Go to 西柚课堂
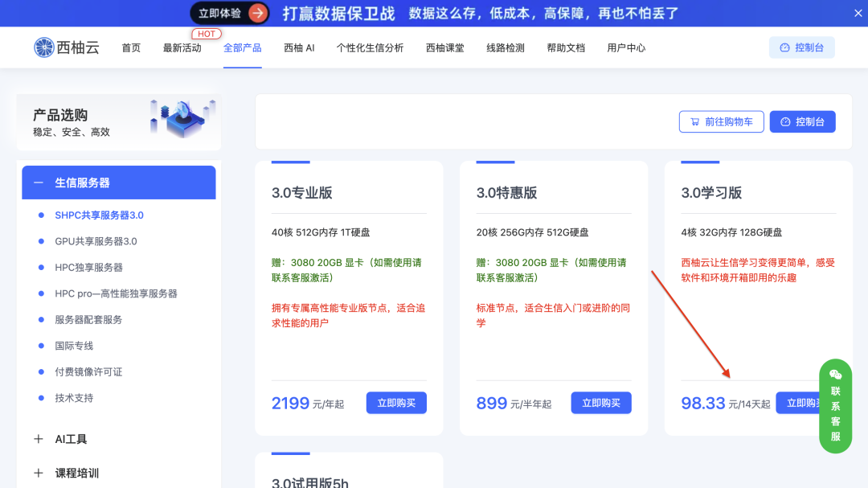Screen dimensions: 868x488 pos(445,47)
